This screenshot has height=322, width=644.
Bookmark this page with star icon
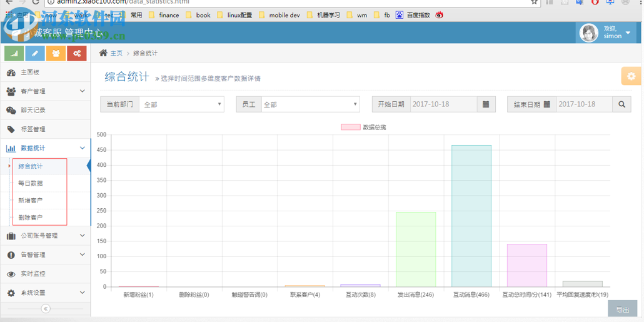pyautogui.click(x=534, y=2)
